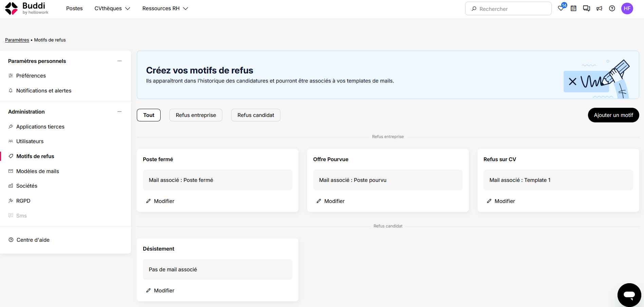Click Modifier text on Désistement card
Screen dimensions: 644x307
(164, 290)
